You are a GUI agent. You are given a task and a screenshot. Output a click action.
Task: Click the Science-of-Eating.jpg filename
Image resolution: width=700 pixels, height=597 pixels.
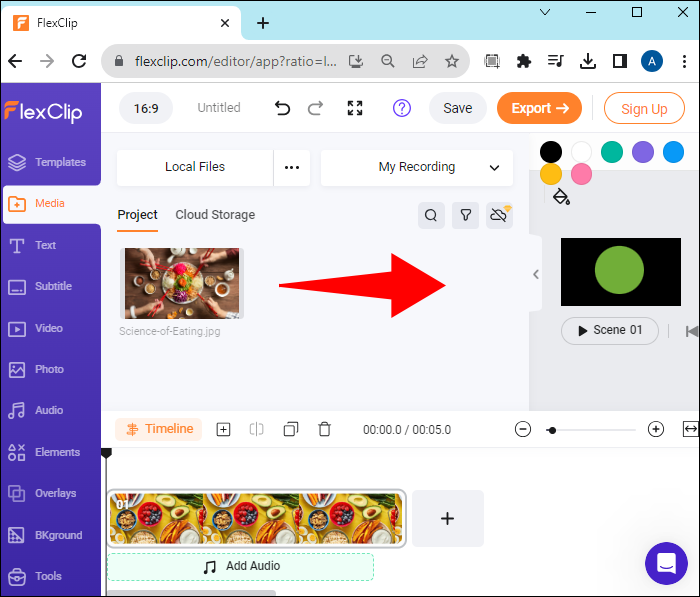tap(170, 331)
